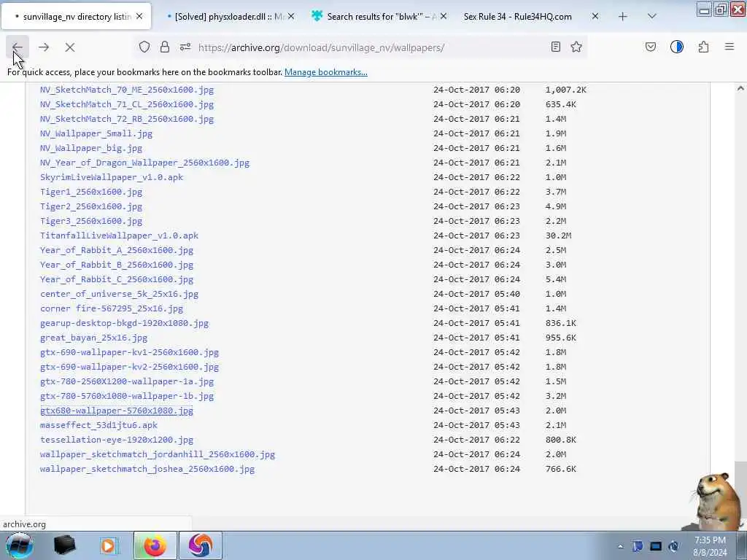Open NV_SketchMatch_72_RB_2560x1600.jpg
747x560 pixels.
[x=127, y=119]
